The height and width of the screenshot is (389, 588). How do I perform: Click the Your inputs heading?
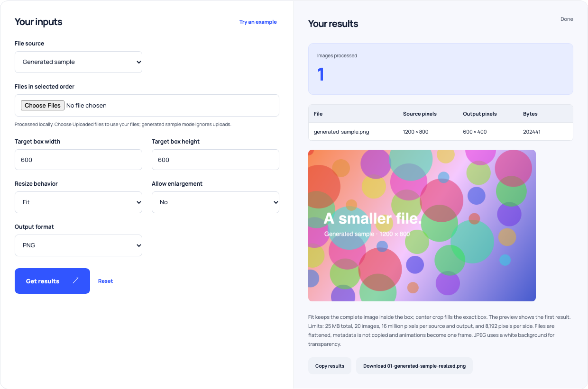[38, 22]
